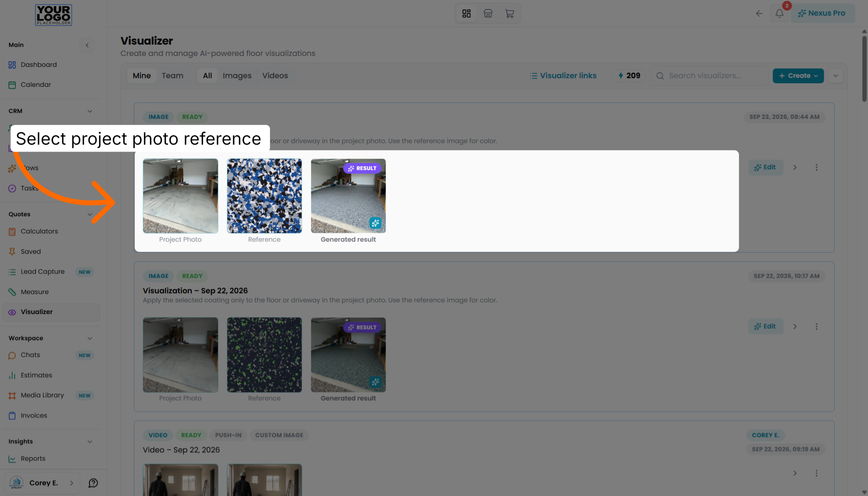
Task: Click Edit on the Sep 22 visualization
Action: coord(766,326)
